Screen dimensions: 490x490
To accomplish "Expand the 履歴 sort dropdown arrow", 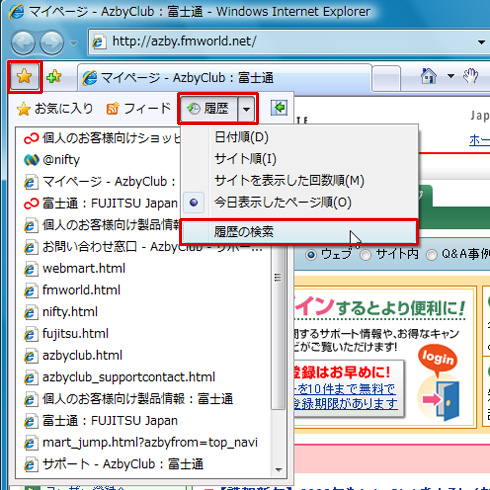I will (x=246, y=109).
